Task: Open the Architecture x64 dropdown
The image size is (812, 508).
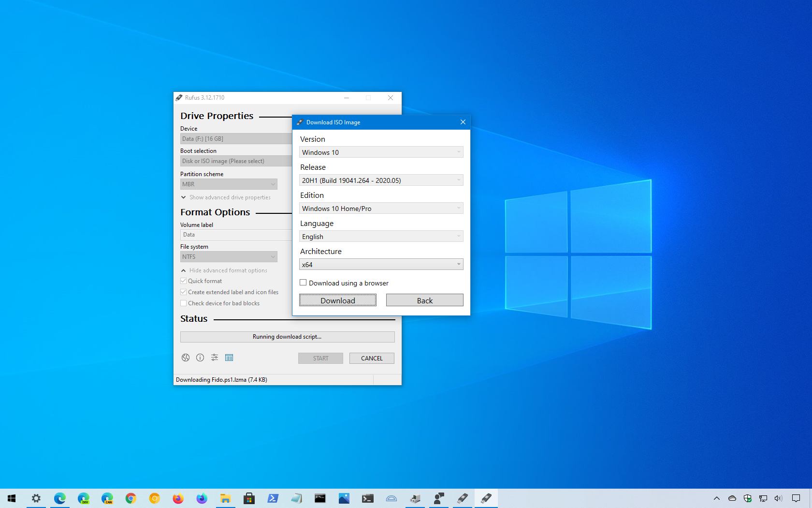Action: 381,264
